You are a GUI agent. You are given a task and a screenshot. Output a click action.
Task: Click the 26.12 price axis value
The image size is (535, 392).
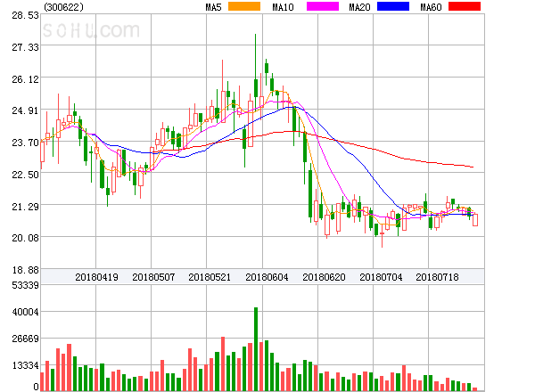25,80
